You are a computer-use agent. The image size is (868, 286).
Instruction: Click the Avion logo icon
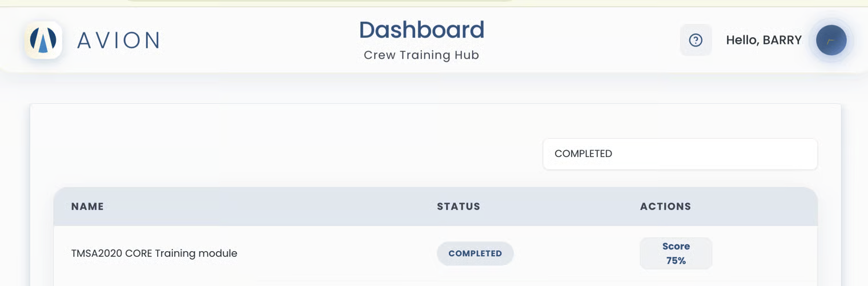pyautogui.click(x=43, y=40)
